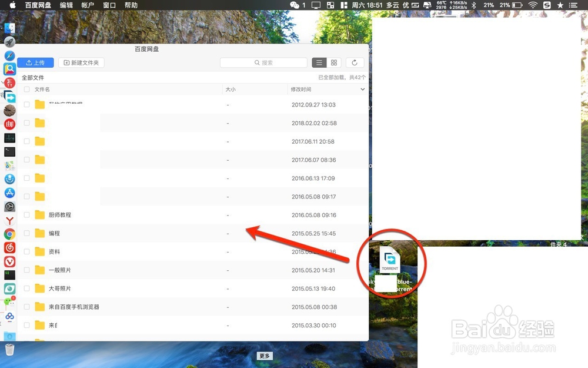Click 新建文件夹 button
Image resolution: width=588 pixels, height=368 pixels.
81,63
